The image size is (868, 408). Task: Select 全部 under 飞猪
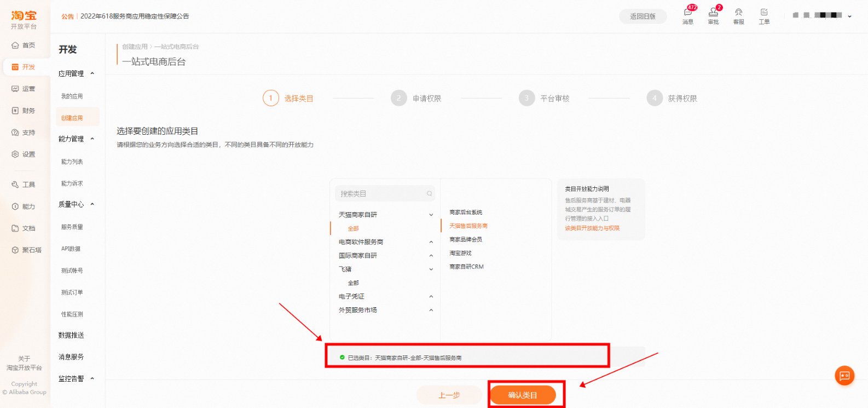(354, 283)
